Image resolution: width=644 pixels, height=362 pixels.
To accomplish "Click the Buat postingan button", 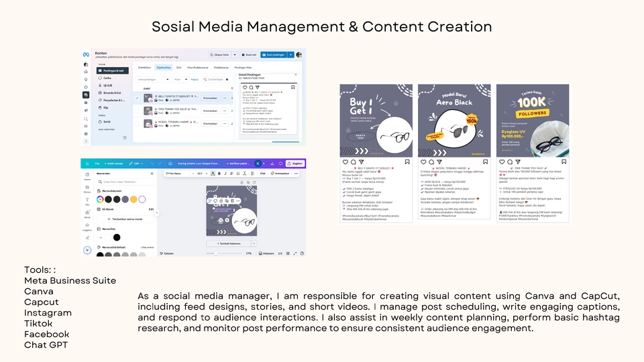I will pyautogui.click(x=274, y=55).
